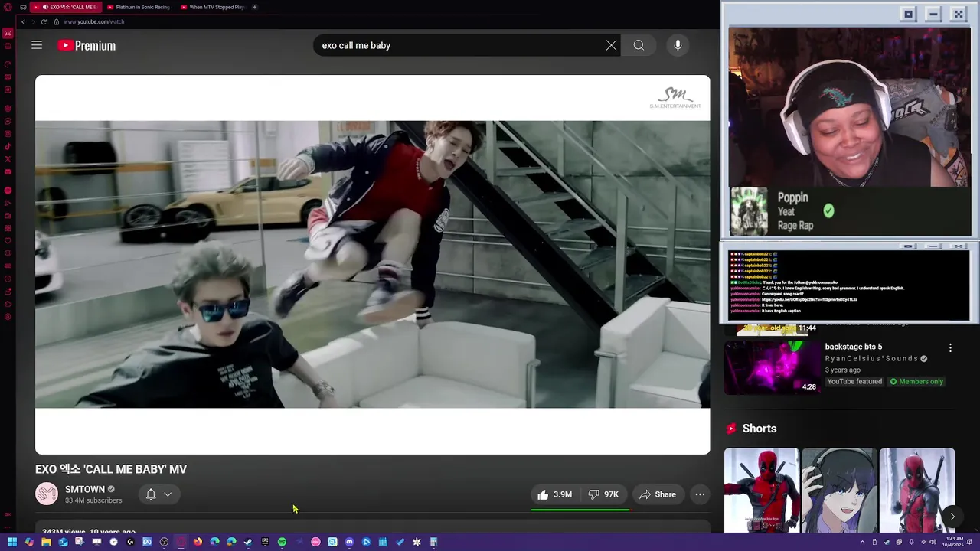Open Steam from the taskbar
The image size is (980, 551).
(248, 542)
